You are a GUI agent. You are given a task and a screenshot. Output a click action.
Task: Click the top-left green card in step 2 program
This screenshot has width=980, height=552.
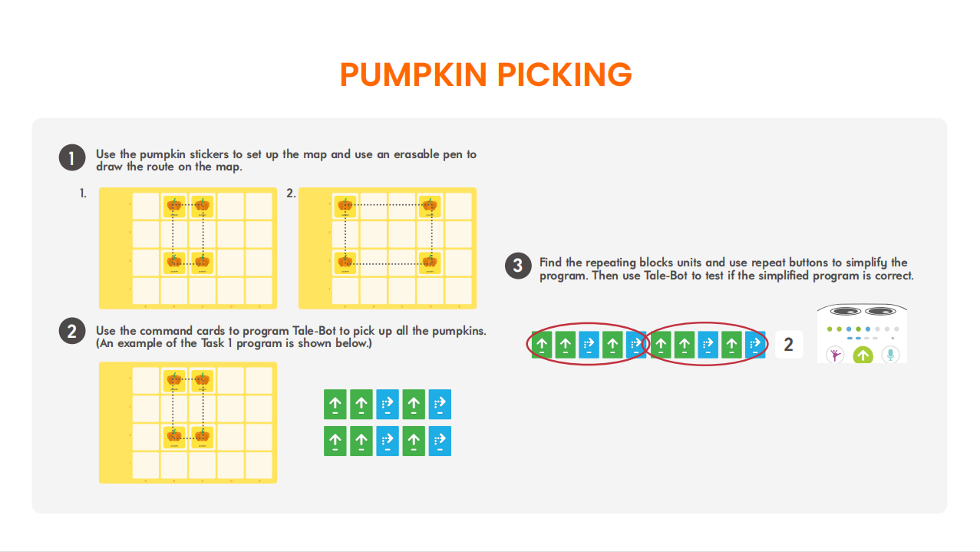tap(335, 405)
